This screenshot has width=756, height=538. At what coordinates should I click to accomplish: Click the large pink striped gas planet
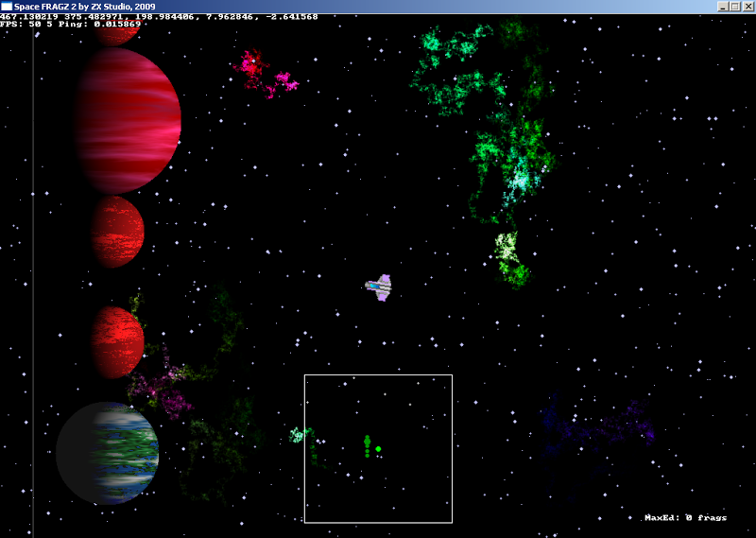(x=128, y=121)
